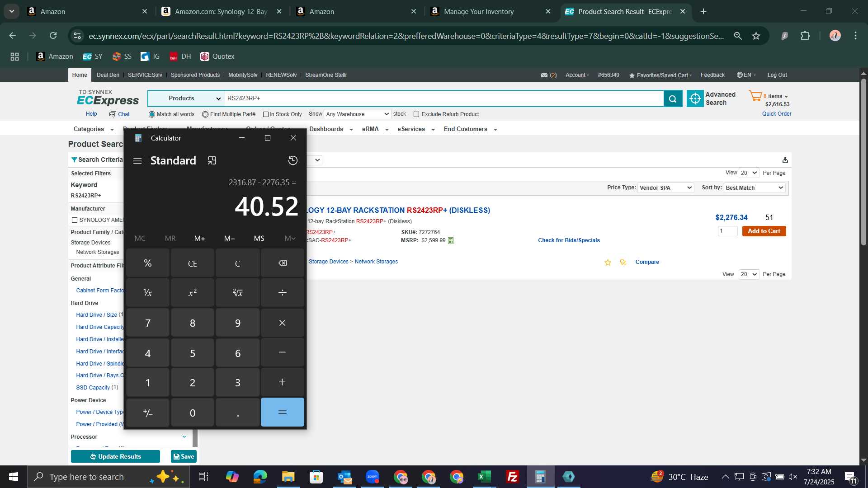Bookmark page with star icon
Viewport: 868px width, 488px height.
(x=756, y=36)
